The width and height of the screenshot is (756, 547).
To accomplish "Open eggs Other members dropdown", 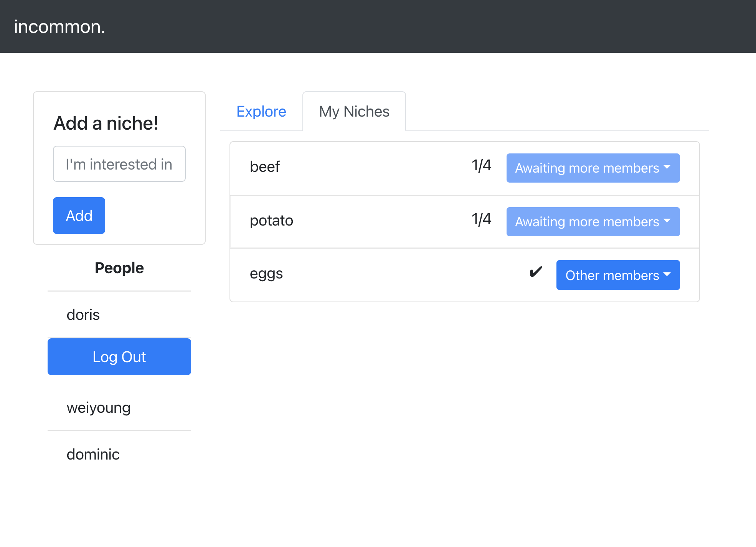I will pyautogui.click(x=618, y=275).
